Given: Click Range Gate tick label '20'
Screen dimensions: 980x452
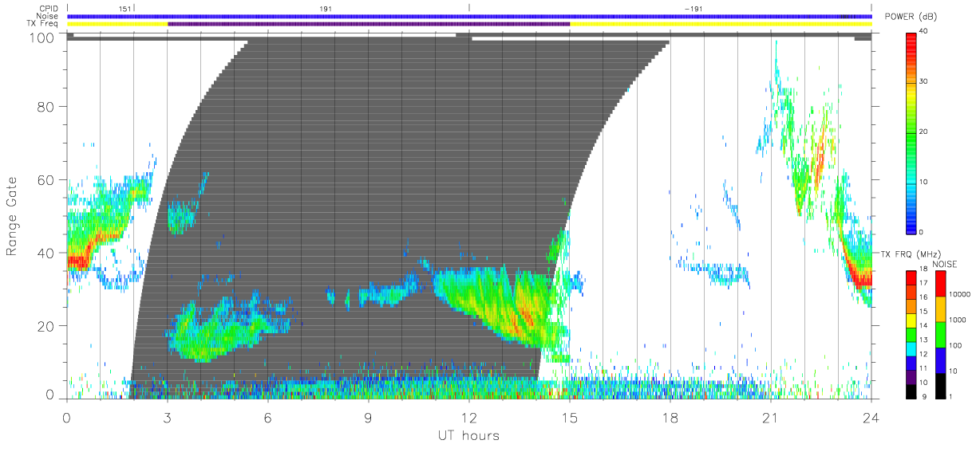Looking at the screenshot, I should [x=45, y=326].
